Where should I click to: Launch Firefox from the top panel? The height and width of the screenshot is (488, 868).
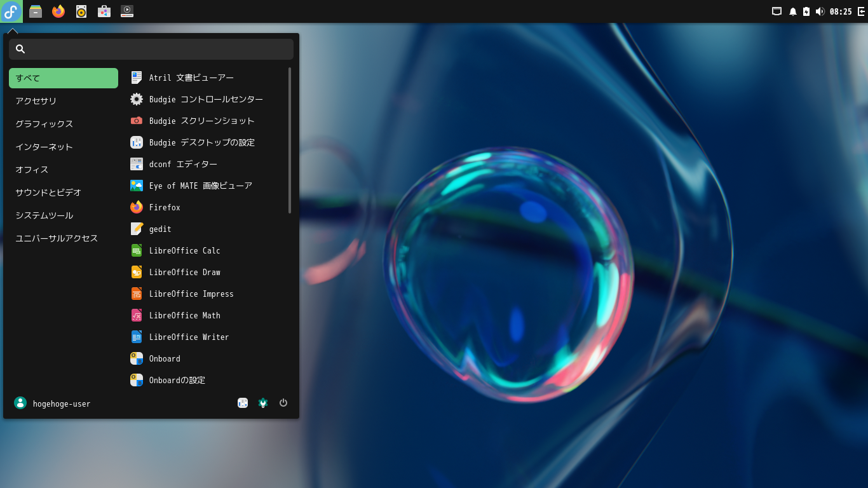coord(58,11)
